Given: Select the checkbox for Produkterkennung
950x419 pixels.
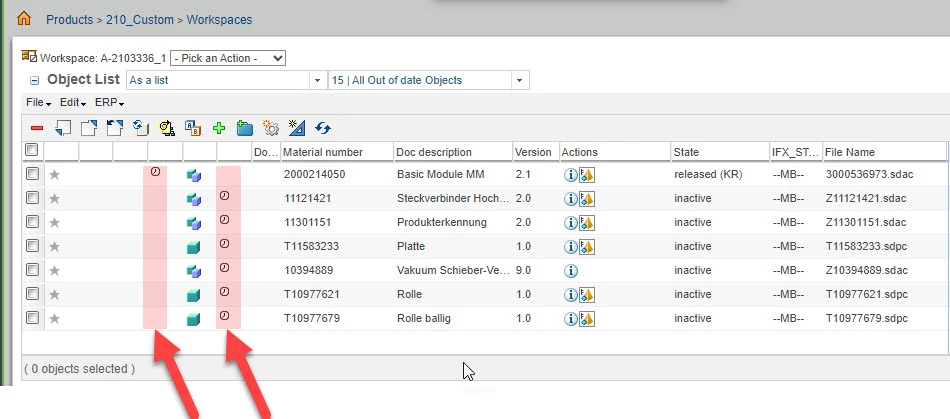Looking at the screenshot, I should 32,222.
